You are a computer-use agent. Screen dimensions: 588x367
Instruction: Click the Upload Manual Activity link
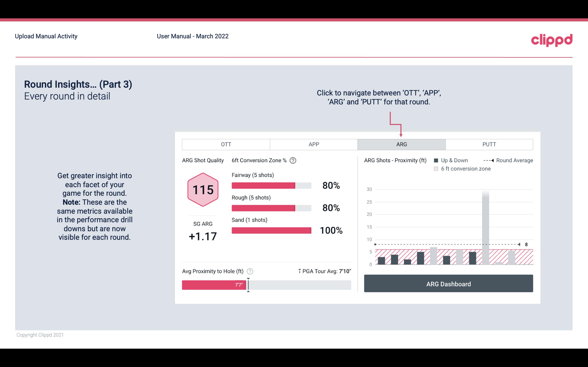click(x=46, y=36)
